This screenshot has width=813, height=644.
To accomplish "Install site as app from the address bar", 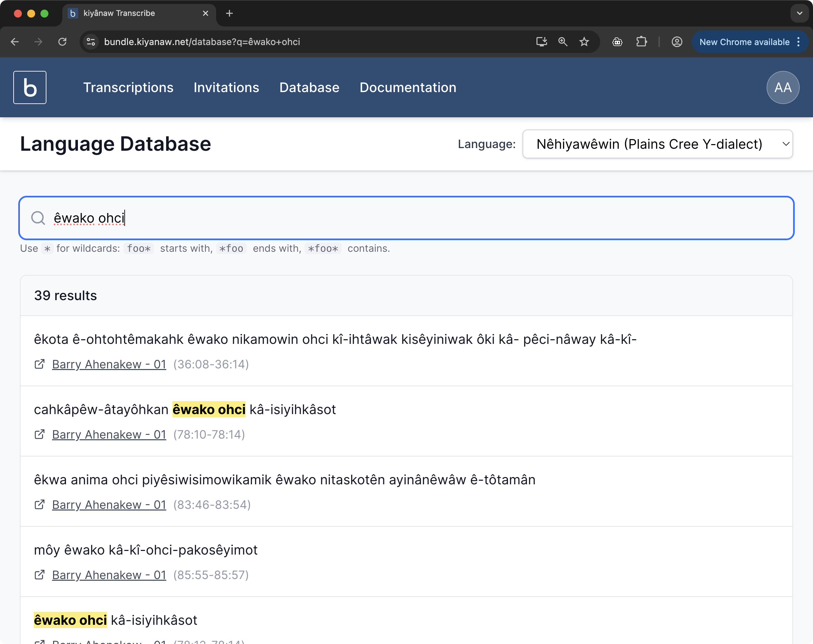I will [541, 42].
